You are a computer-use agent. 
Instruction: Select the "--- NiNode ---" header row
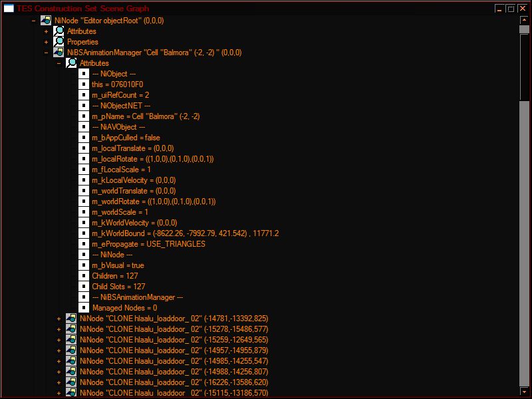tap(112, 255)
